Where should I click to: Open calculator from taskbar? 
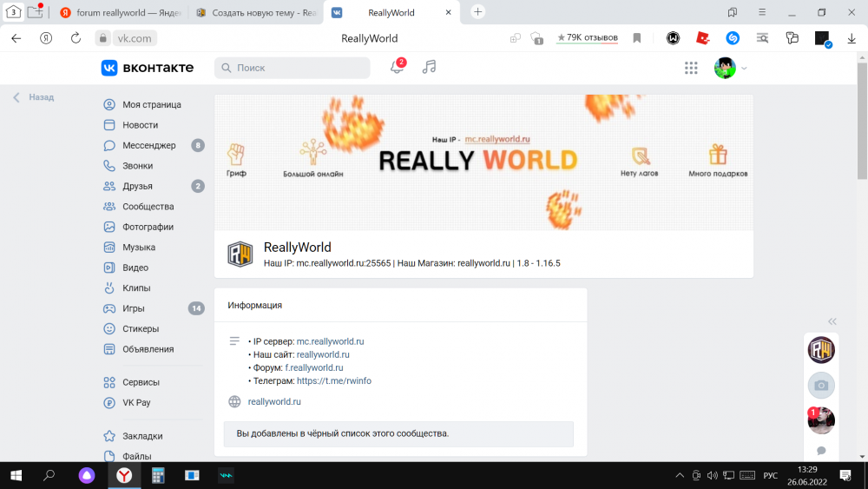tap(158, 476)
